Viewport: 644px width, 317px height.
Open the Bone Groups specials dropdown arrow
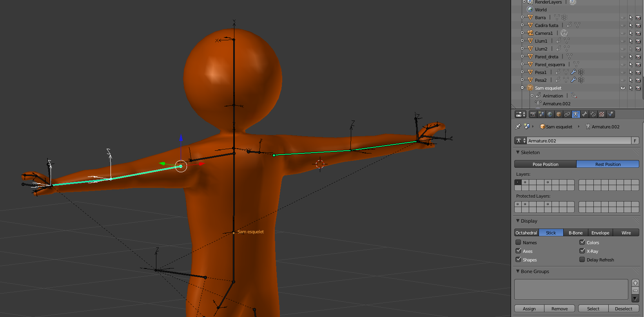pos(635,299)
